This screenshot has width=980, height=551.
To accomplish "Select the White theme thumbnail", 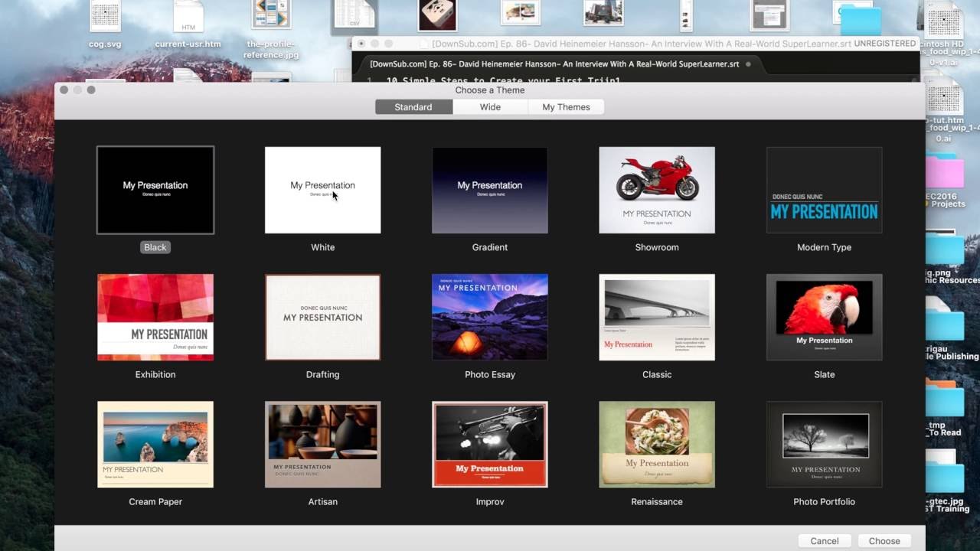I will [x=322, y=190].
